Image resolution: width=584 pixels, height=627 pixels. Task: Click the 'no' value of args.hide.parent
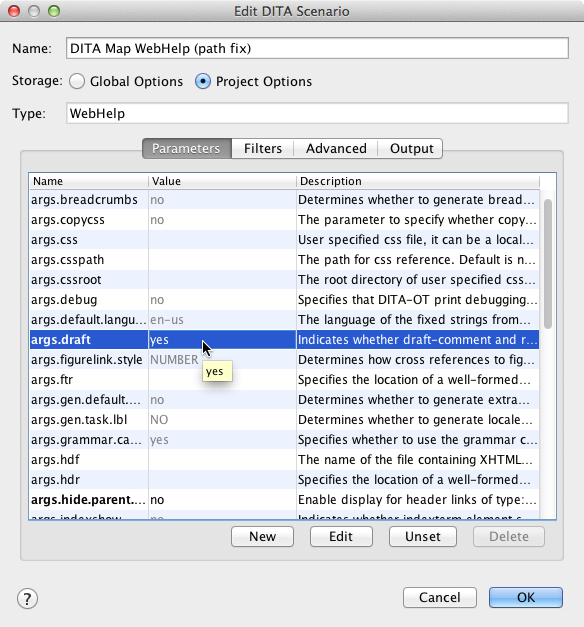pyautogui.click(x=157, y=500)
